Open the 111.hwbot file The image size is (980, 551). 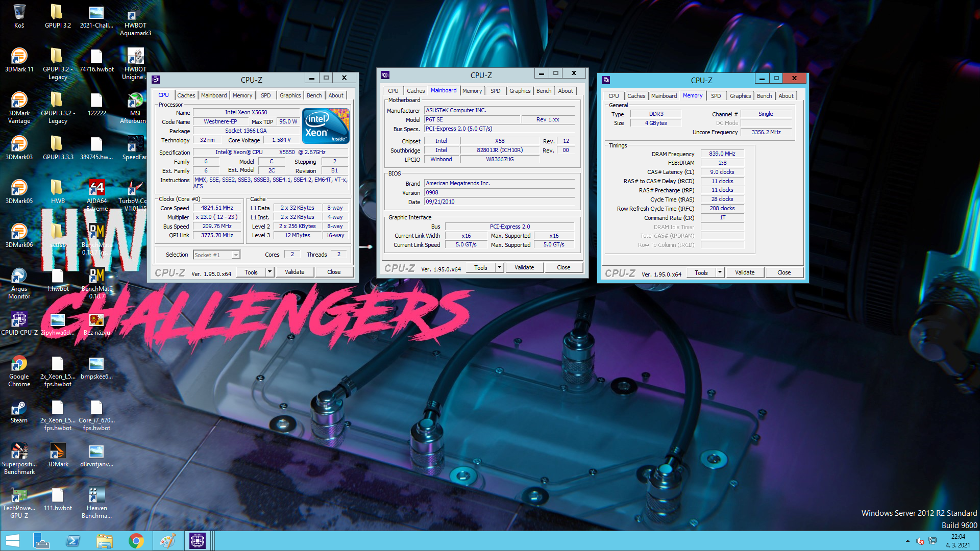pos(58,498)
